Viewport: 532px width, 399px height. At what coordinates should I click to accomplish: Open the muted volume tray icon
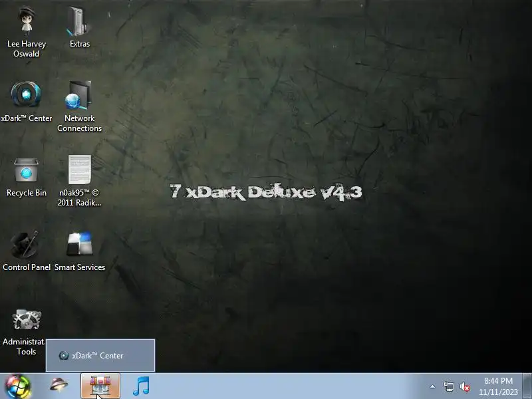(465, 386)
